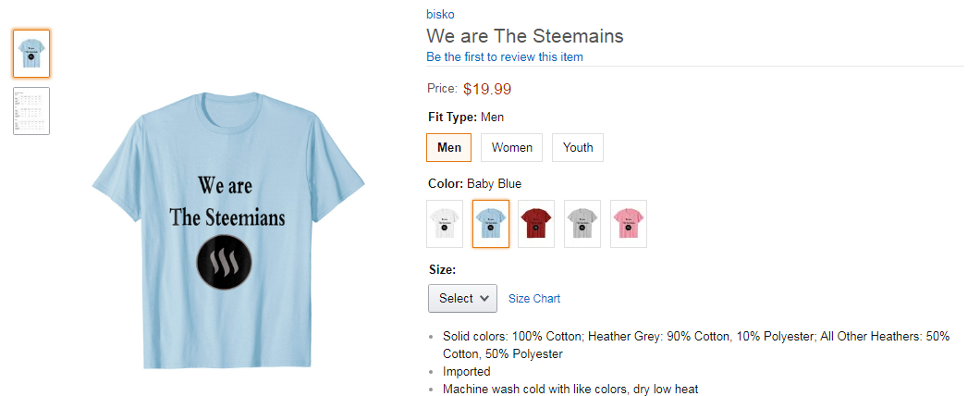Choose the Youth fit type

[578, 148]
